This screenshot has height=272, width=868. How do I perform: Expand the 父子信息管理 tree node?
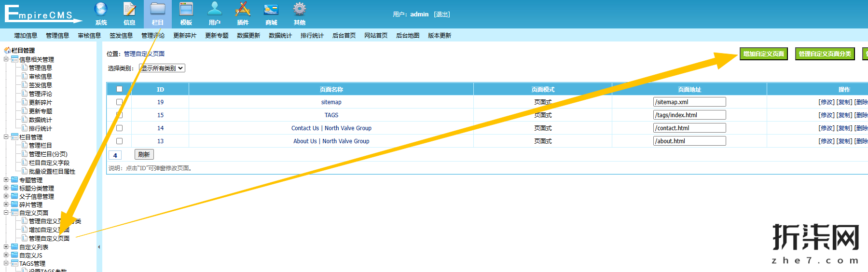tap(6, 196)
